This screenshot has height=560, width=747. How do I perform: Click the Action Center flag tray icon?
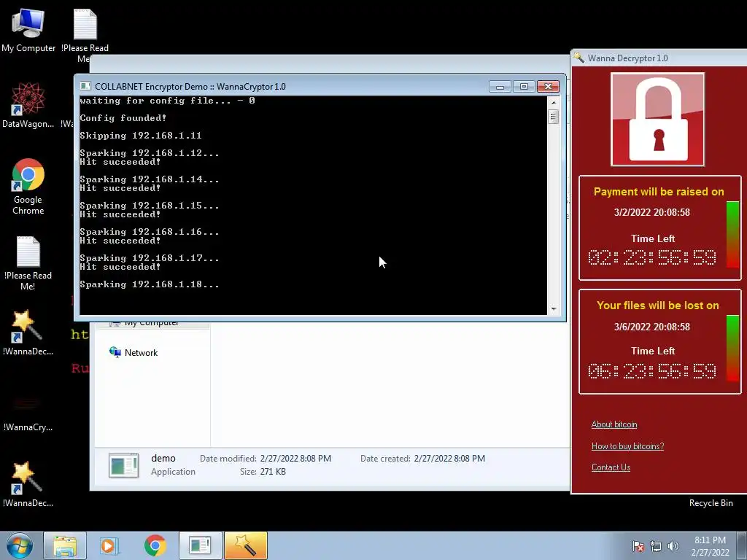(x=638, y=546)
